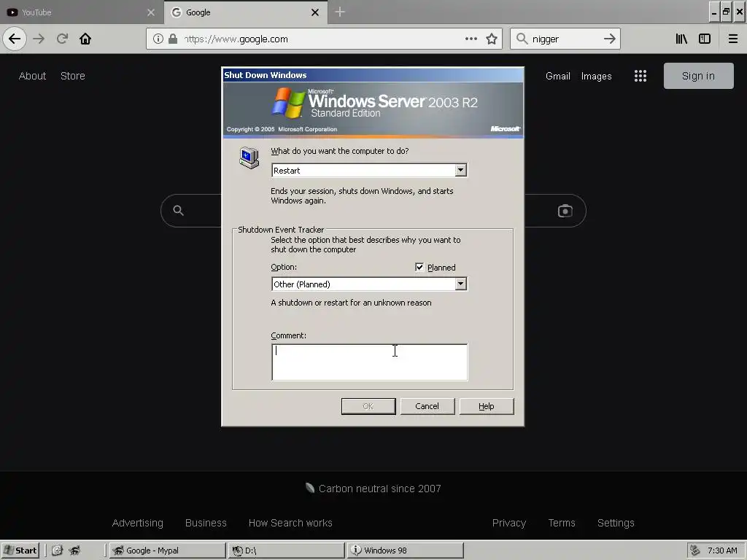Submit browser search with the arrow icon
747x560 pixels.
609,39
